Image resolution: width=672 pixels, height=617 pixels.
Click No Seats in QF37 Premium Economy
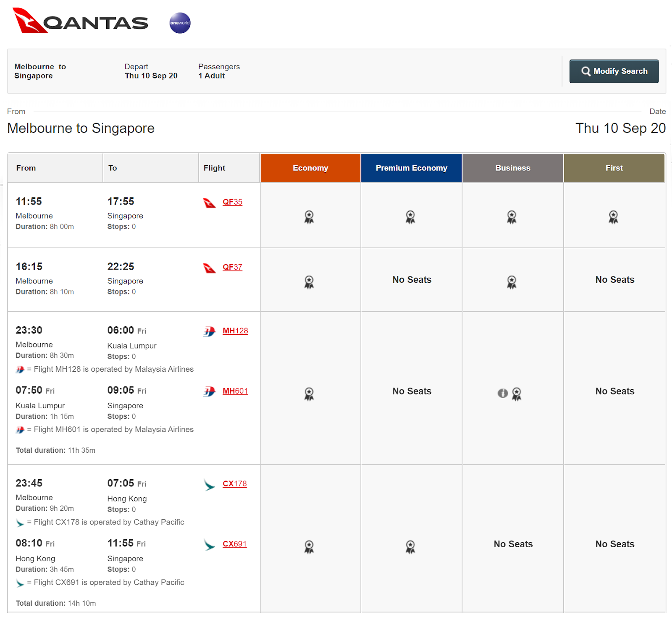coord(412,280)
